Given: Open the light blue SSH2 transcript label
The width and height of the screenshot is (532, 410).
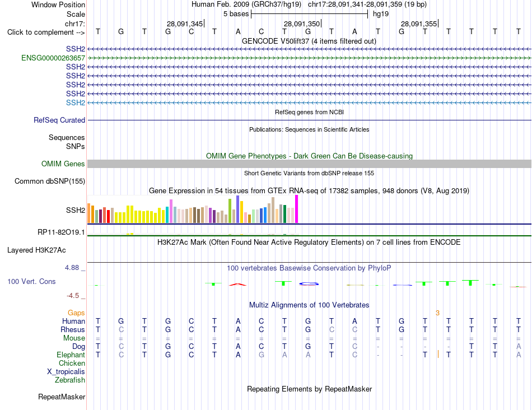Looking at the screenshot, I should coord(76,103).
